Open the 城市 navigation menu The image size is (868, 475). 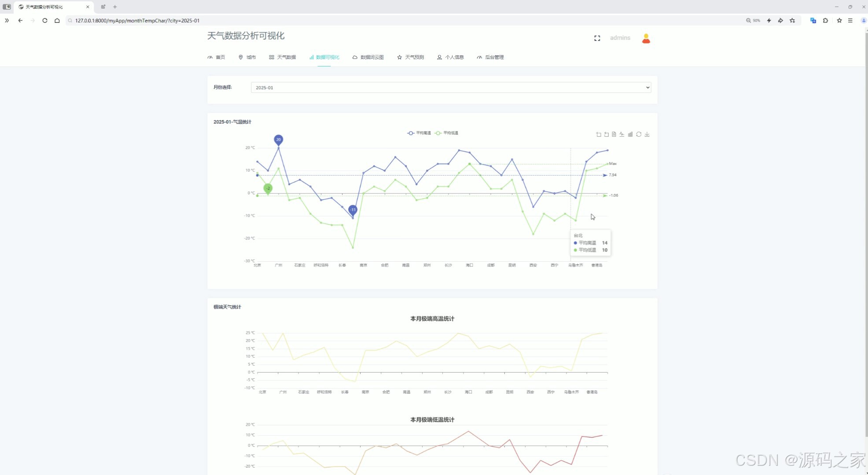coord(247,57)
